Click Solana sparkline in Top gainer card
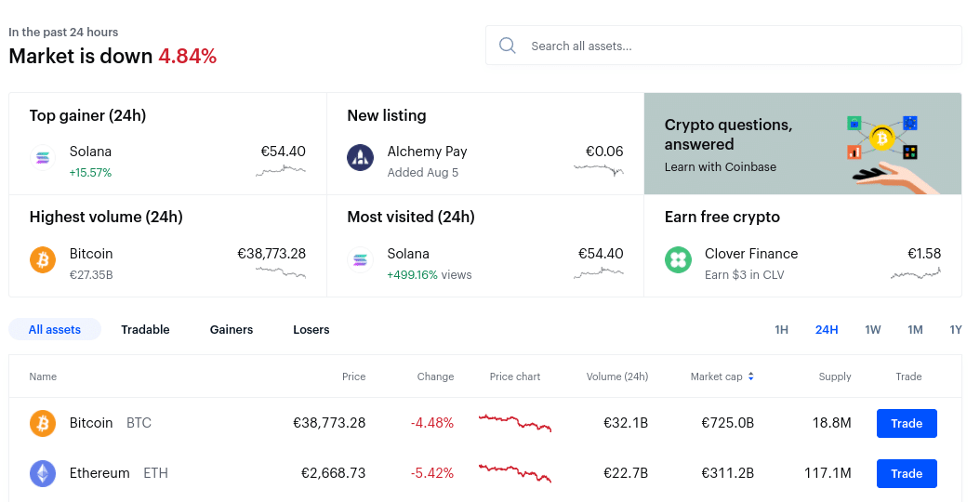The height and width of the screenshot is (502, 980). [281, 170]
